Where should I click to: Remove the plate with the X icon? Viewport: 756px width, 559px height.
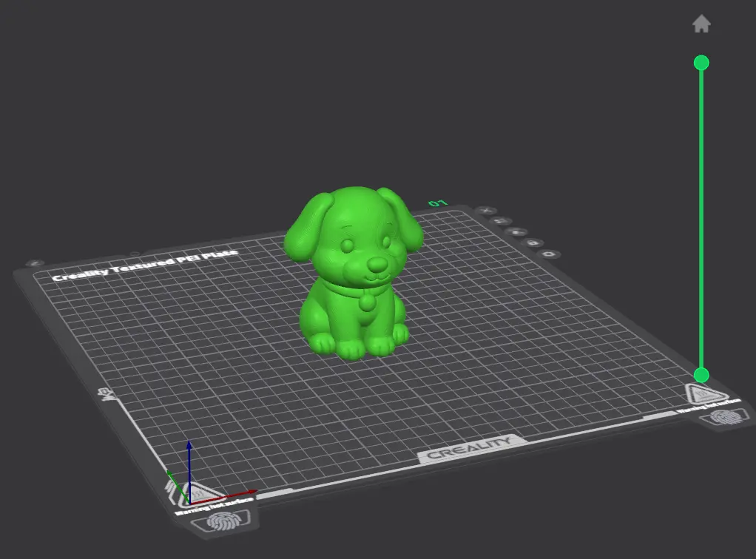487,211
